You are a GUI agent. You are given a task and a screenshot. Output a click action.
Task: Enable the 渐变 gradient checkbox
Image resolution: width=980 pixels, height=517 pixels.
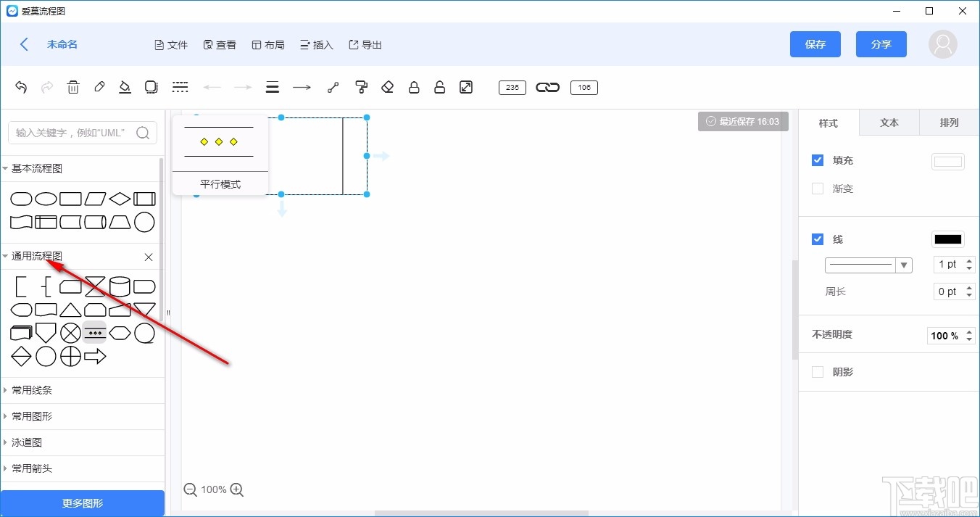point(818,189)
